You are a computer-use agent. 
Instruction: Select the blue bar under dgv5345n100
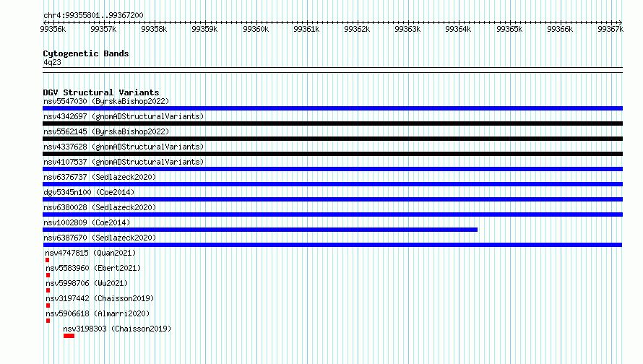[332, 199]
